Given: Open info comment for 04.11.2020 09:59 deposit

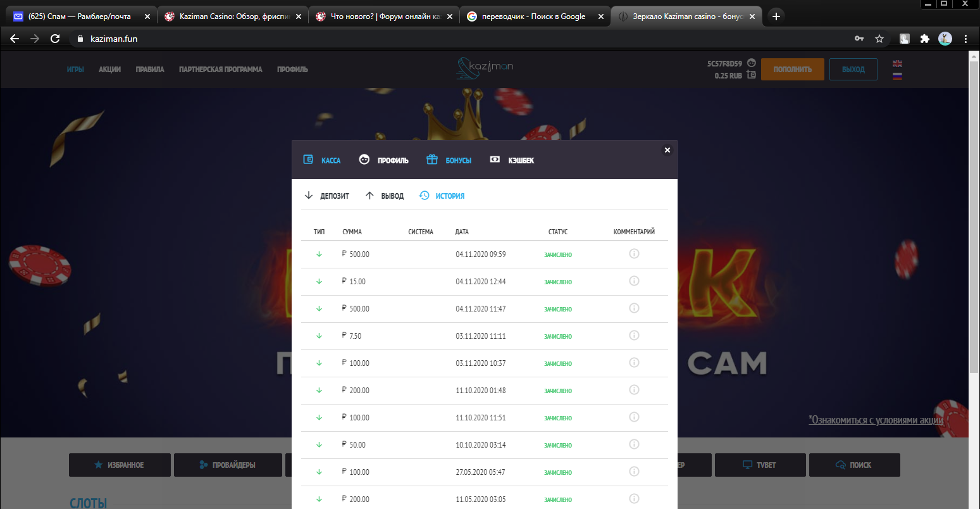Looking at the screenshot, I should click(x=634, y=254).
